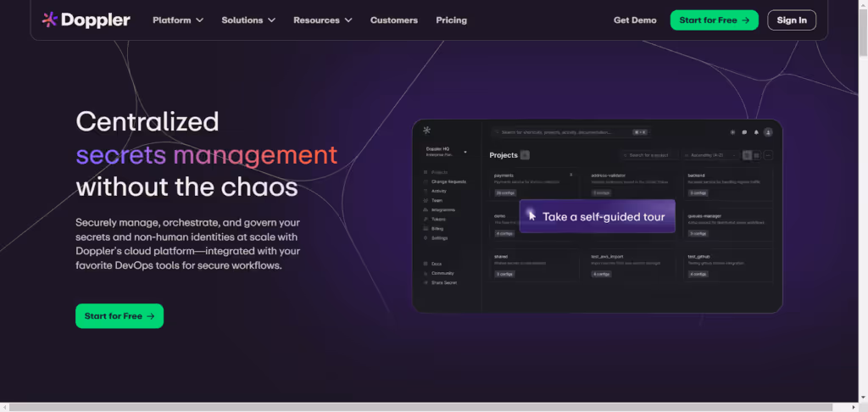The image size is (868, 412).
Task: Select Activity in the preview sidebar
Action: pyautogui.click(x=435, y=191)
